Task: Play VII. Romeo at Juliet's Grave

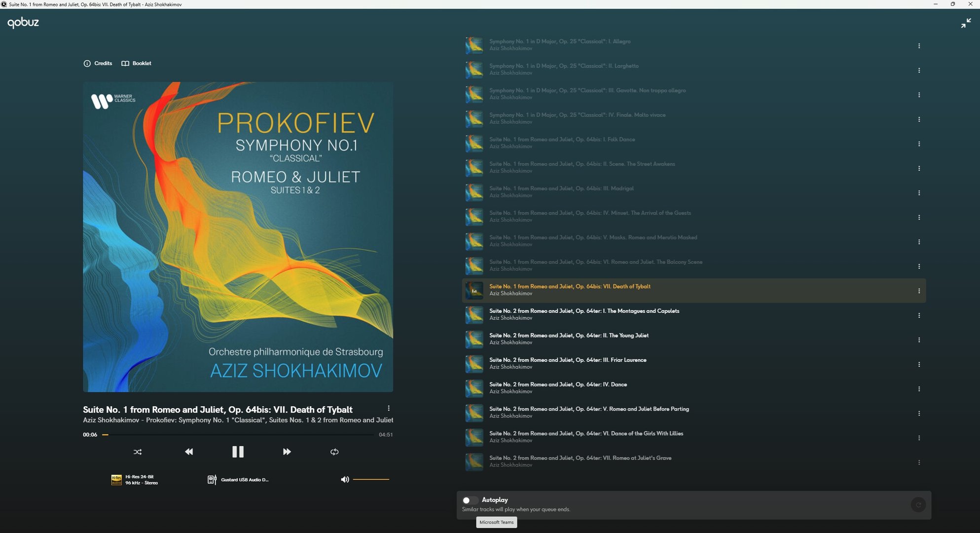Action: (694, 461)
